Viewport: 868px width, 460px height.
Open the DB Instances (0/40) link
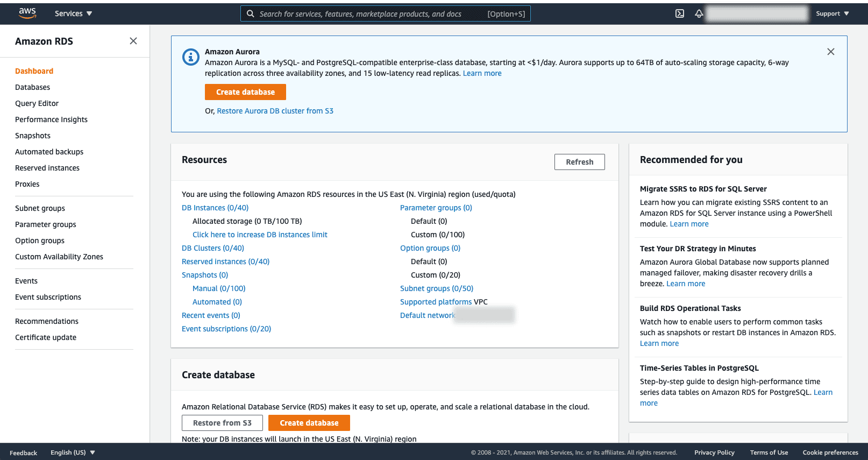(x=215, y=208)
